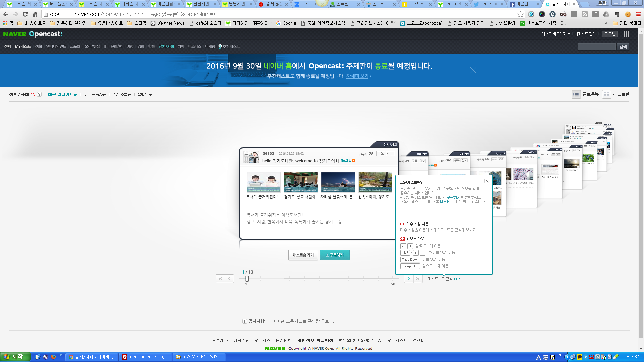Click the 구독하기 subscribe button
Image resolution: width=644 pixels, height=362 pixels.
point(335,255)
